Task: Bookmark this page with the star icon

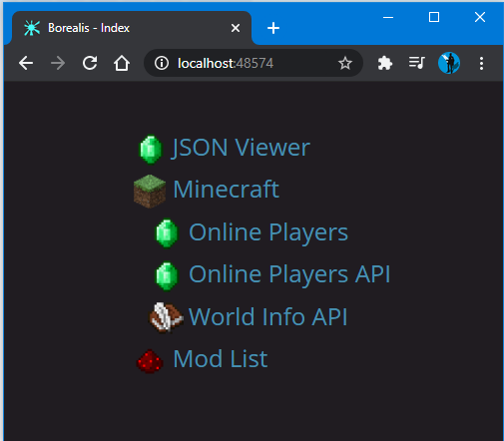Action: [345, 63]
